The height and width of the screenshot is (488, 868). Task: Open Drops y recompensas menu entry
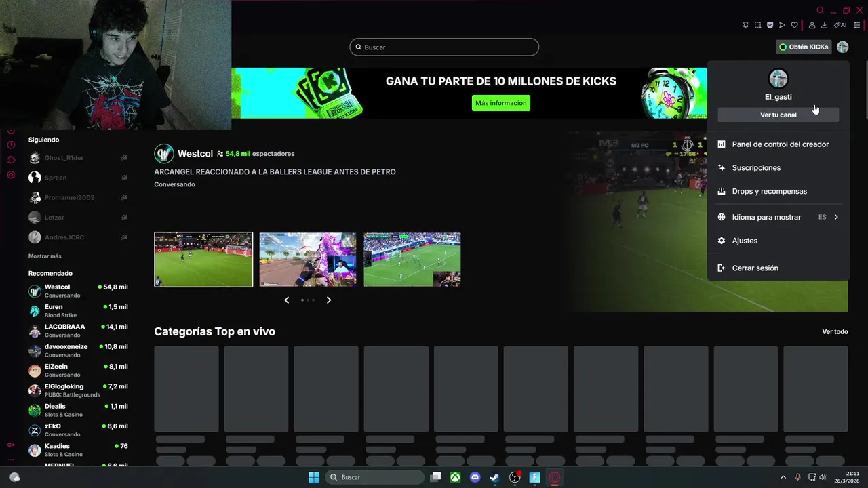pos(778,191)
